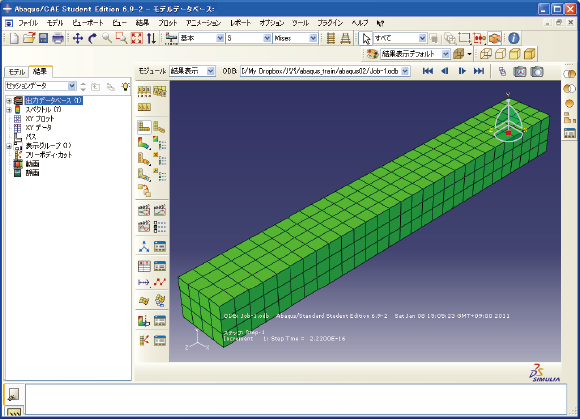Expand the 表示グループ tree node
The width and height of the screenshot is (580, 420).
click(9, 146)
